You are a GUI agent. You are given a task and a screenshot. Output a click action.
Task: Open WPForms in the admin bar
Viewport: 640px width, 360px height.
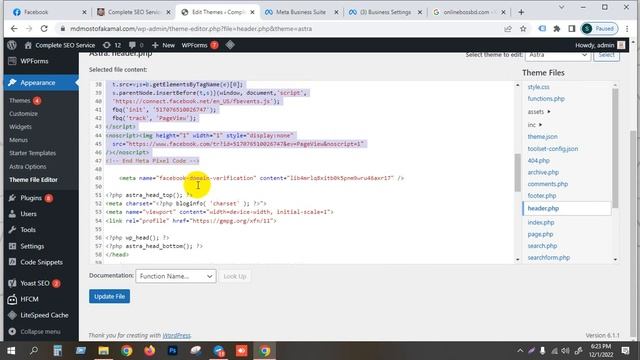pyautogui.click(x=200, y=45)
